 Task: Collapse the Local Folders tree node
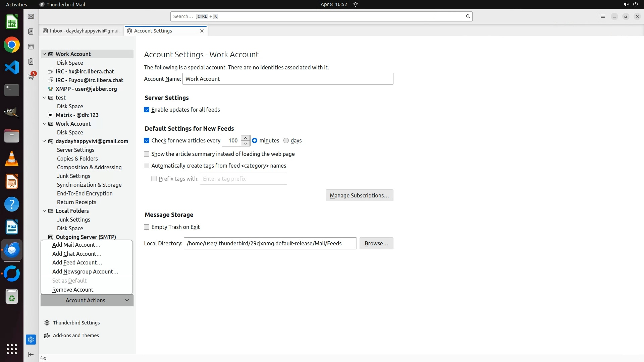point(44,211)
